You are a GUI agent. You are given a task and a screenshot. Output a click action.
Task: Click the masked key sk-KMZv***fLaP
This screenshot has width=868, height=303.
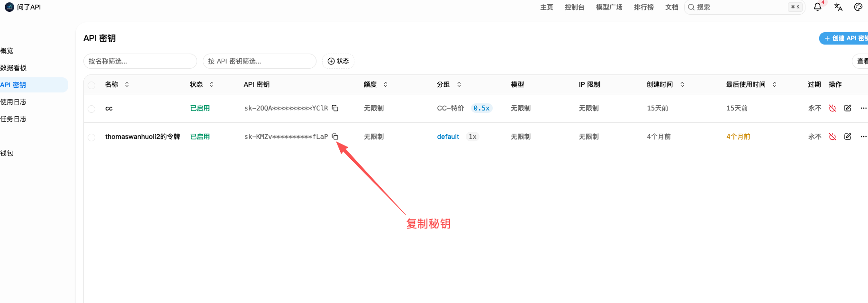[x=286, y=137]
